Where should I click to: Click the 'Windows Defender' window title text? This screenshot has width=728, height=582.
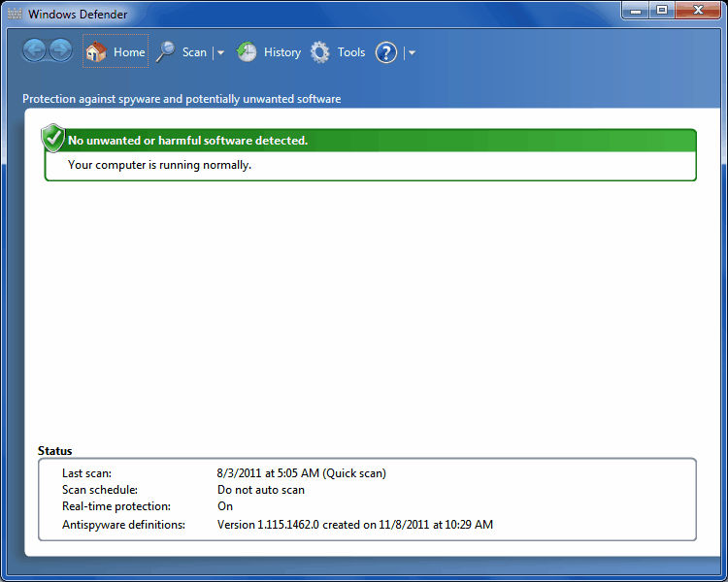pos(78,15)
